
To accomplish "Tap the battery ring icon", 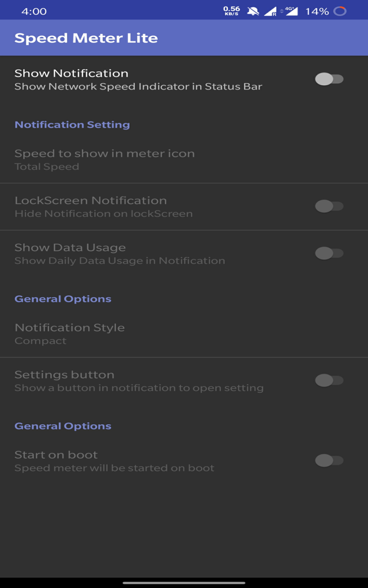I will click(340, 11).
